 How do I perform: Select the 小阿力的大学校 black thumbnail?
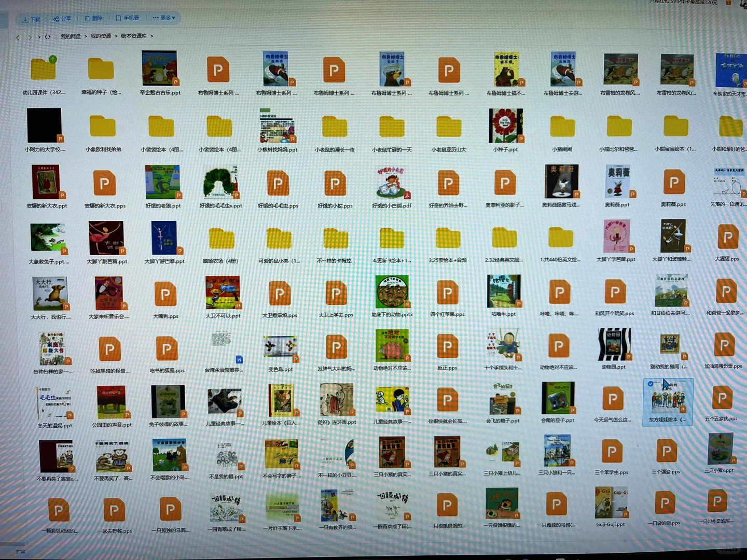point(45,125)
